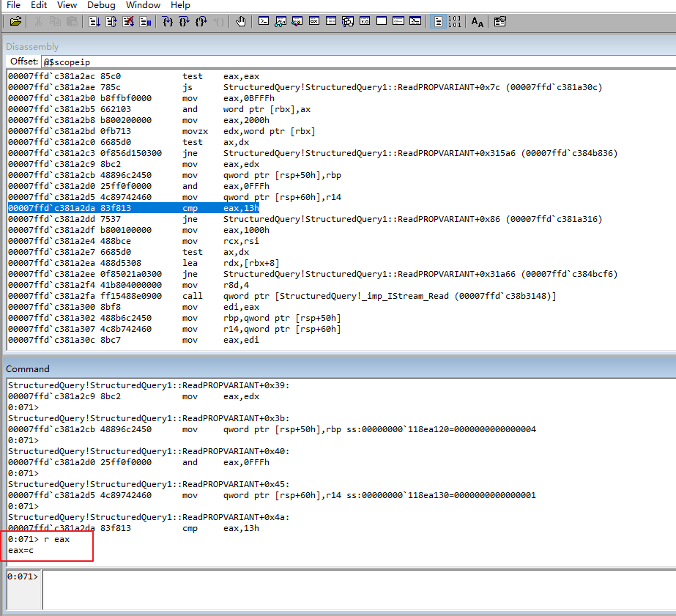Open the Debug menu

coord(101,4)
